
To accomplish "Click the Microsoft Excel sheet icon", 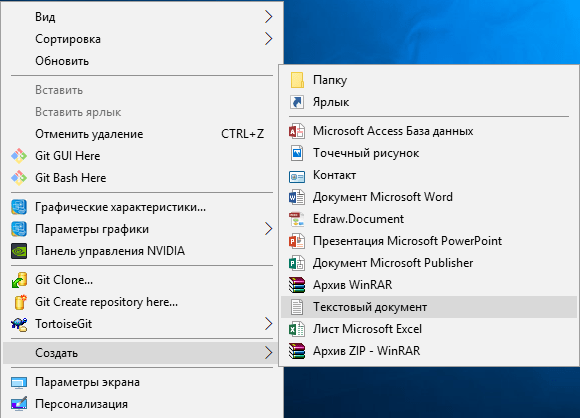I will tap(297, 329).
